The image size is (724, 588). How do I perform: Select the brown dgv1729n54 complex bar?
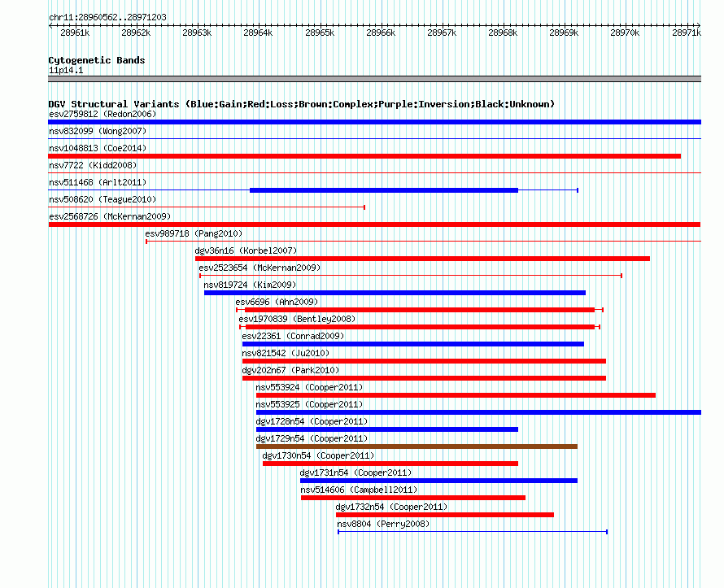click(x=417, y=446)
